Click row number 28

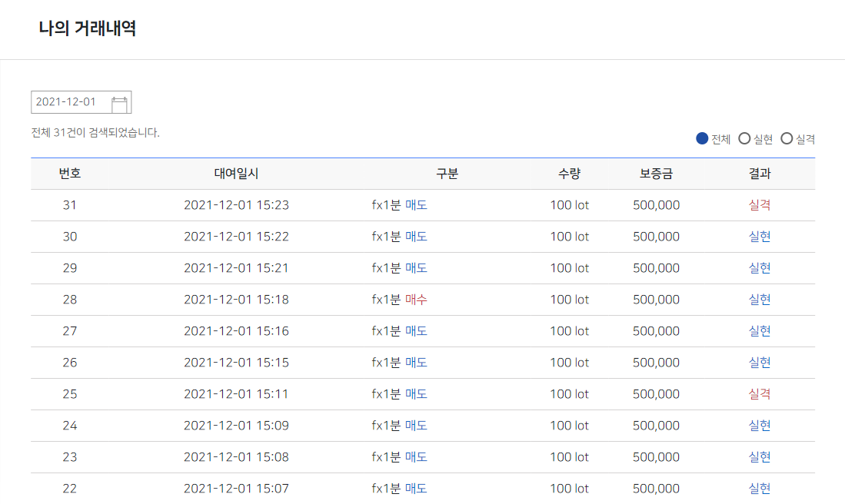click(x=69, y=300)
